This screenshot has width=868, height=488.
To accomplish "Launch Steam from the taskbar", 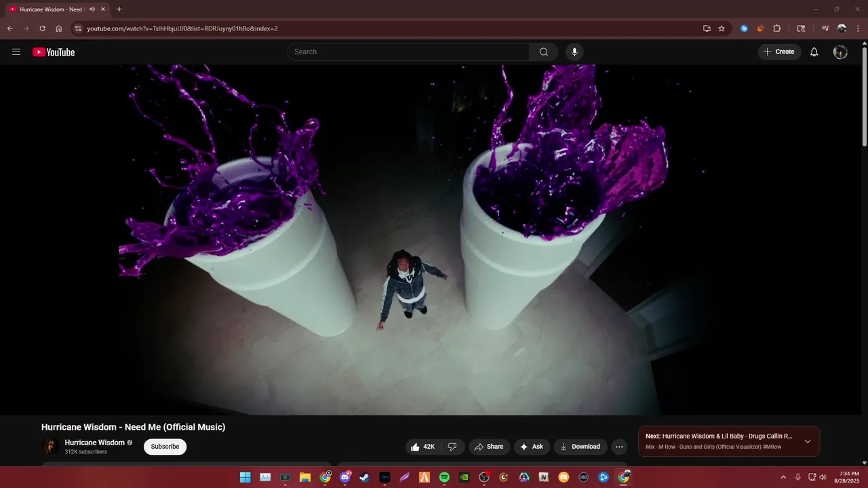I will click(x=365, y=477).
